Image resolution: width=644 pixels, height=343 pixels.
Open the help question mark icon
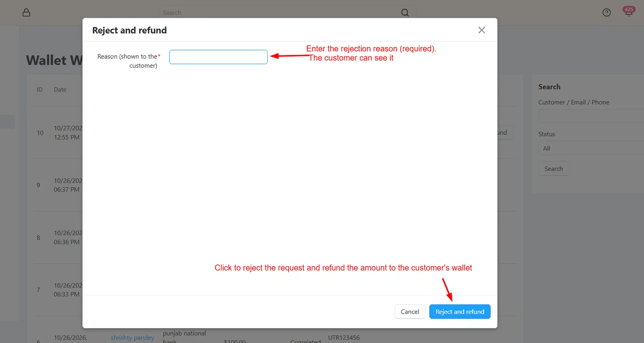click(x=607, y=12)
